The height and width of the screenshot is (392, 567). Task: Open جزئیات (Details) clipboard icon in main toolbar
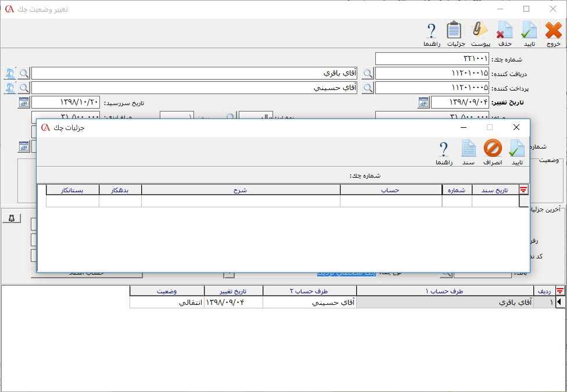point(454,34)
